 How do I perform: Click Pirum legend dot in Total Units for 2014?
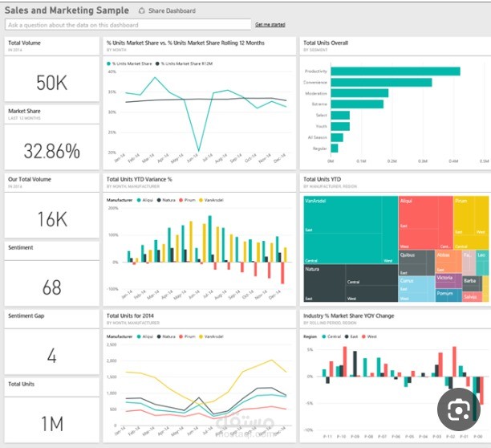tap(181, 336)
